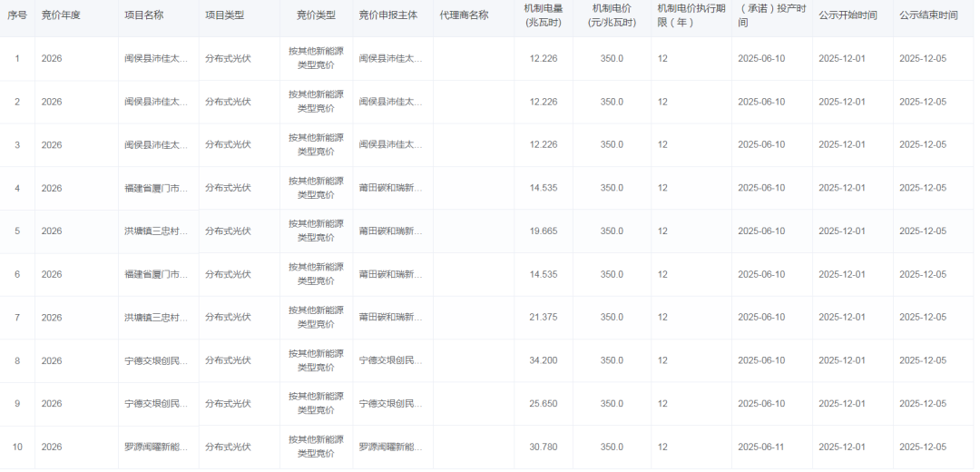
Task: Click the 序号 column header
Action: [x=17, y=15]
